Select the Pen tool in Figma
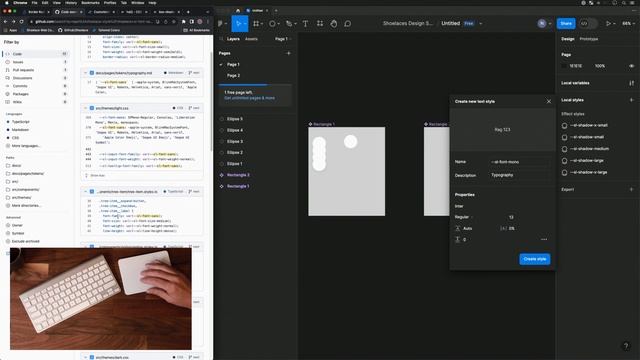 [x=289, y=24]
